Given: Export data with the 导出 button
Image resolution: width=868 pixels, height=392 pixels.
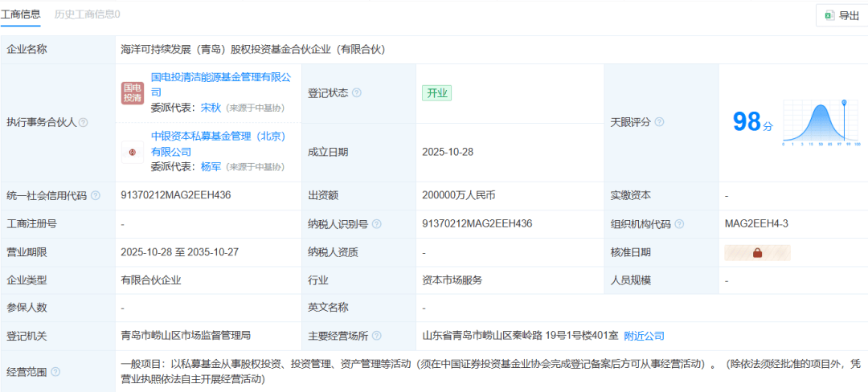Looking at the screenshot, I should [840, 15].
